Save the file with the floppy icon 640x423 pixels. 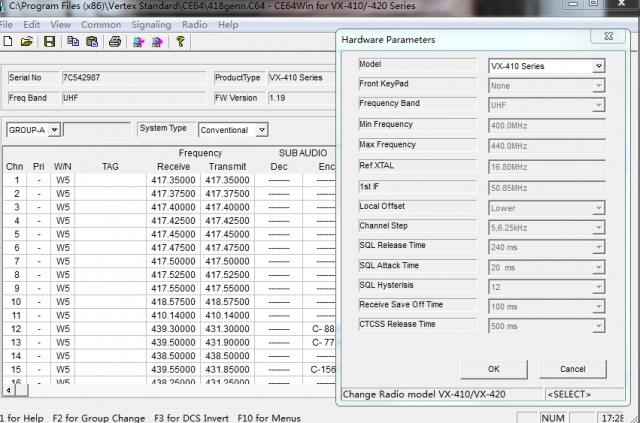(49, 41)
